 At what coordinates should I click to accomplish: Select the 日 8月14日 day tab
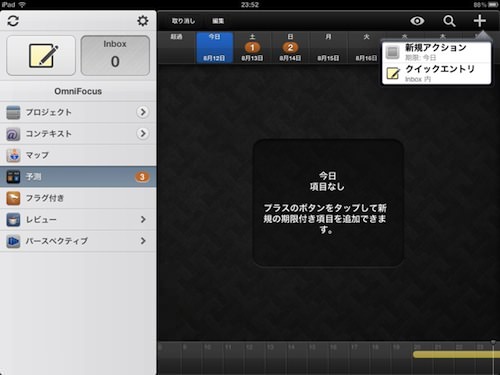click(290, 47)
